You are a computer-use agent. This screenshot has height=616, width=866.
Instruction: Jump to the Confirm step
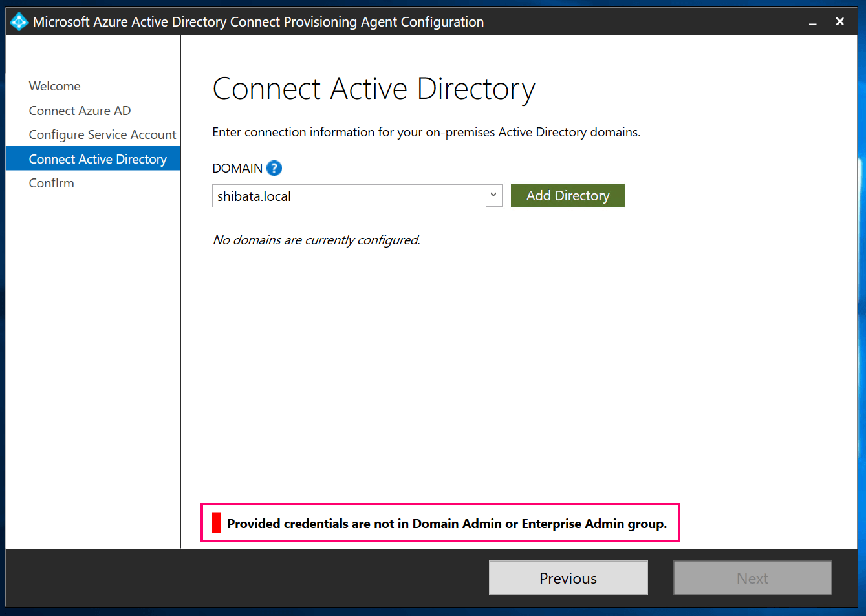pos(52,183)
